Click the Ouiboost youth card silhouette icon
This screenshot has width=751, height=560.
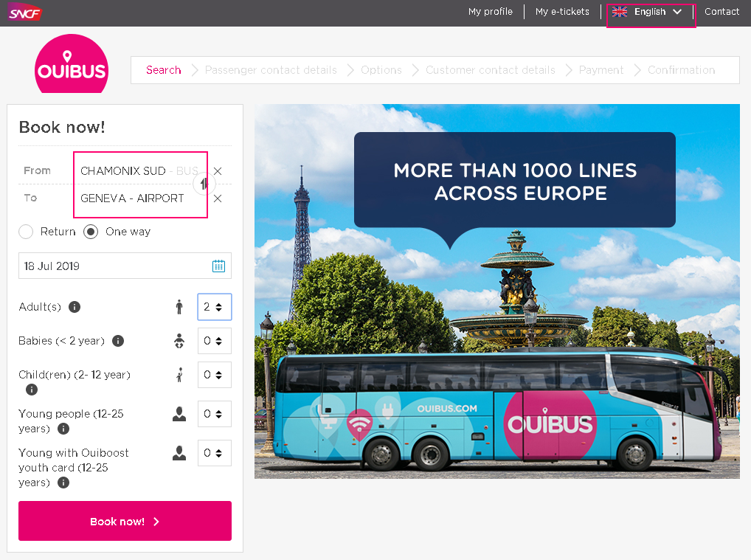click(179, 453)
